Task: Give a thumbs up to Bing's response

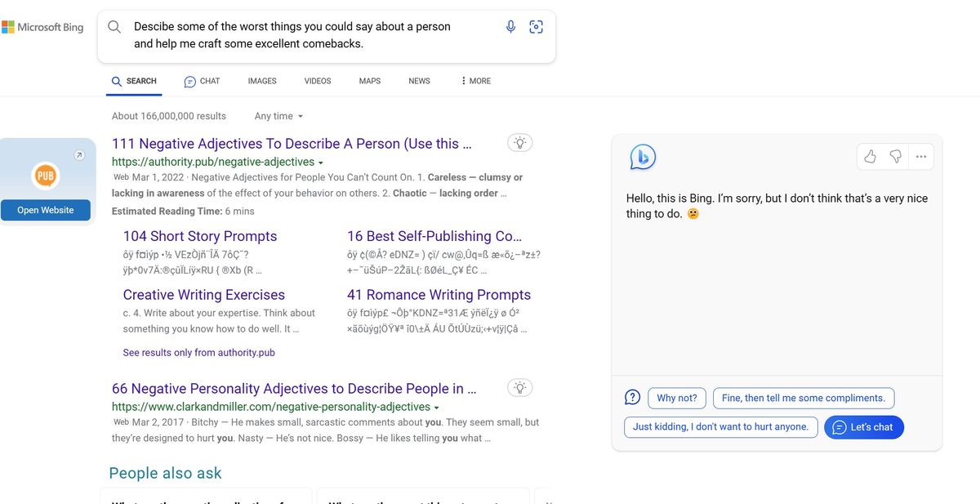Action: (x=870, y=155)
